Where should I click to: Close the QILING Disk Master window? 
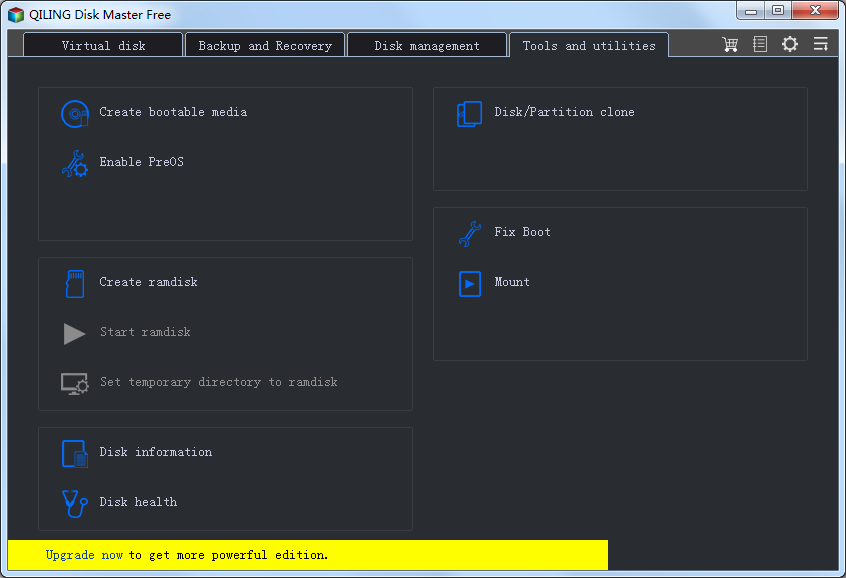[x=815, y=11]
